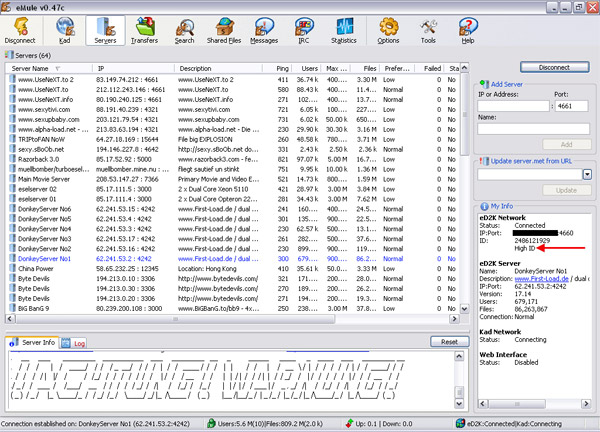Expand the server.met URL dropdown

pos(587,174)
